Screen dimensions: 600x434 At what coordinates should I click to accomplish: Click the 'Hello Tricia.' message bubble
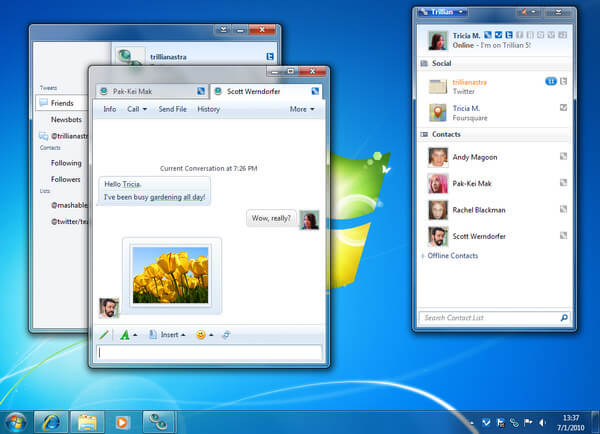tap(154, 191)
